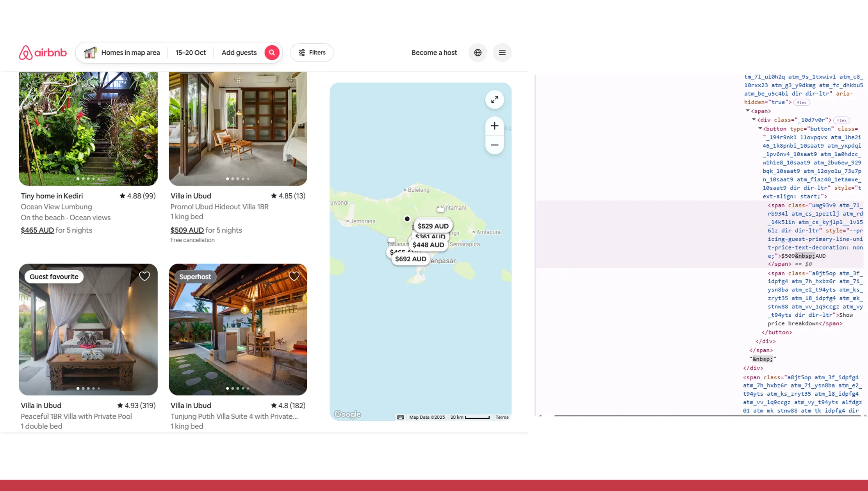Screen dimensions: 868x491
Task: Open the Superhost villa photo
Action: click(x=238, y=329)
